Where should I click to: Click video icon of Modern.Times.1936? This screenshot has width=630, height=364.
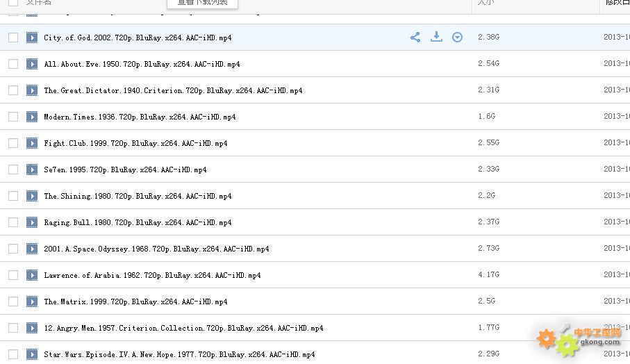coord(32,117)
